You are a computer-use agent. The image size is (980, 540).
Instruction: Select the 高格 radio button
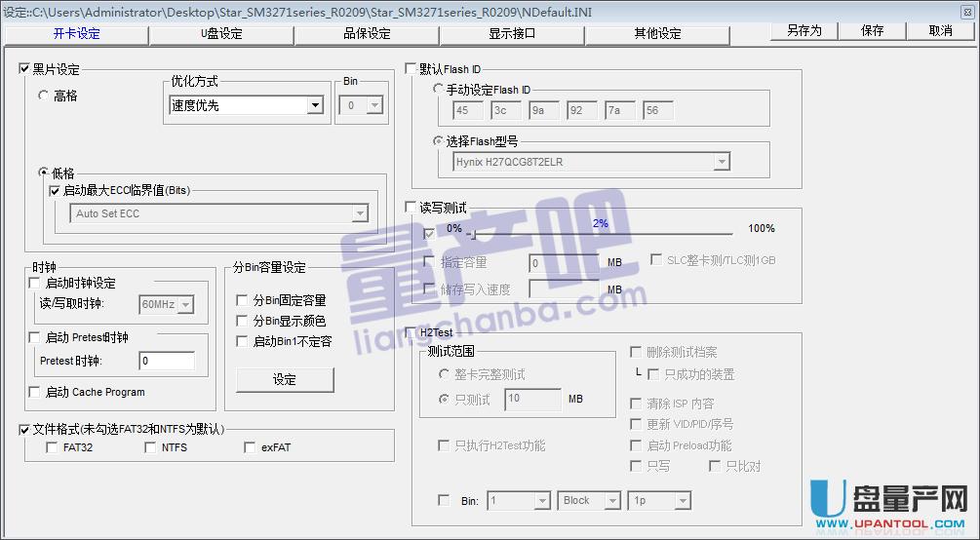click(44, 96)
